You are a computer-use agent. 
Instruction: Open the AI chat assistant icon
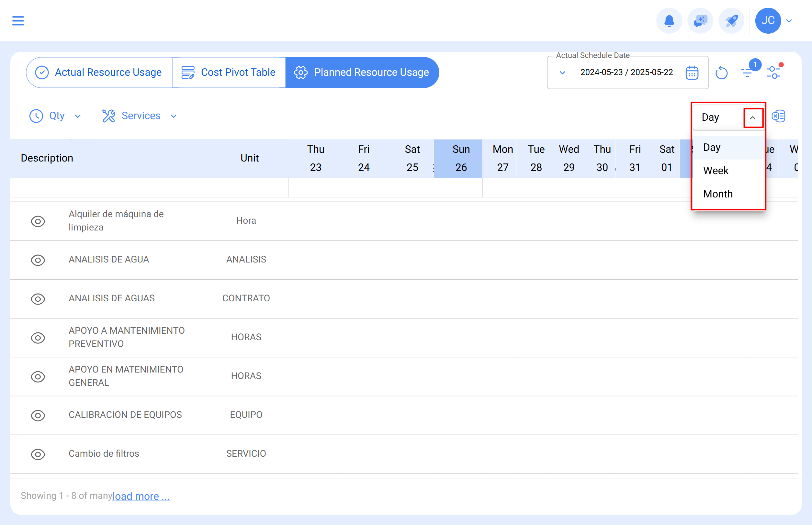point(700,21)
